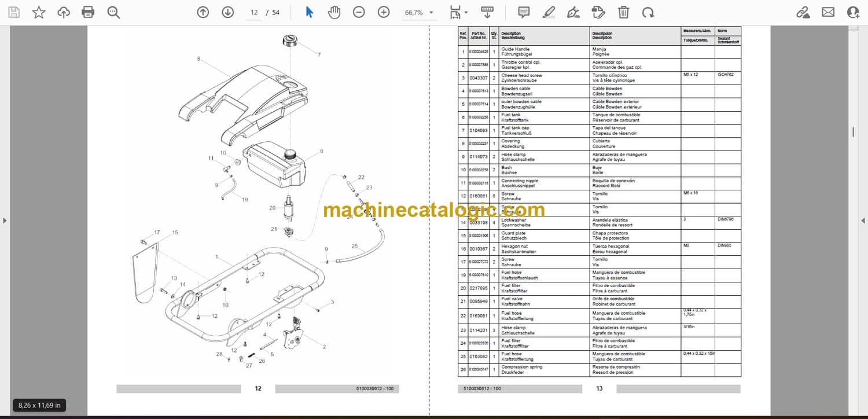This screenshot has width=868, height=419.
Task: Print the document
Action: point(88,12)
